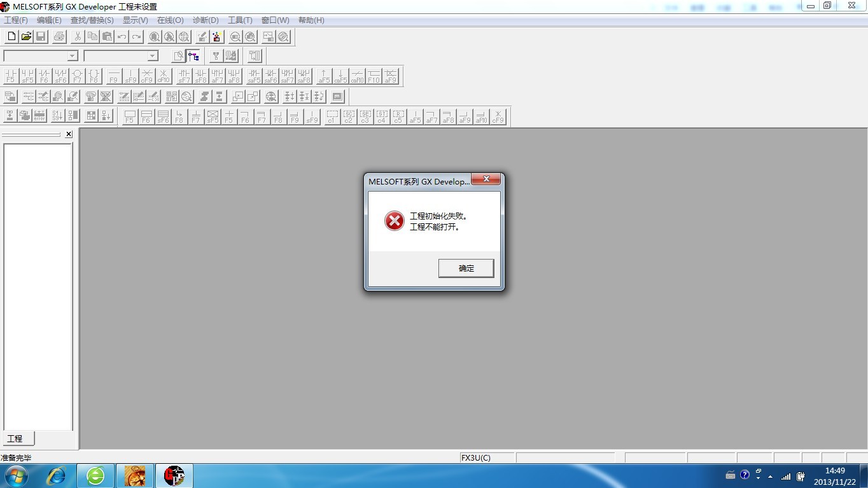The height and width of the screenshot is (488, 868).
Task: Click the New Project icon
Action: click(x=11, y=37)
